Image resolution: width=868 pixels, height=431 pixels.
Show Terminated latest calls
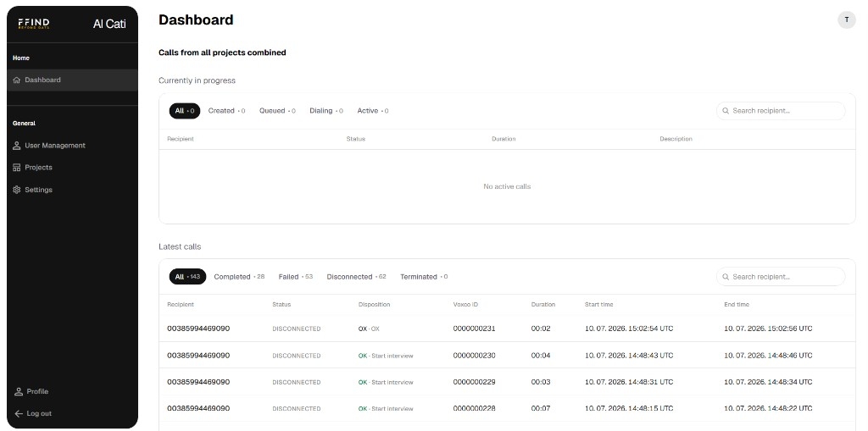pos(424,277)
